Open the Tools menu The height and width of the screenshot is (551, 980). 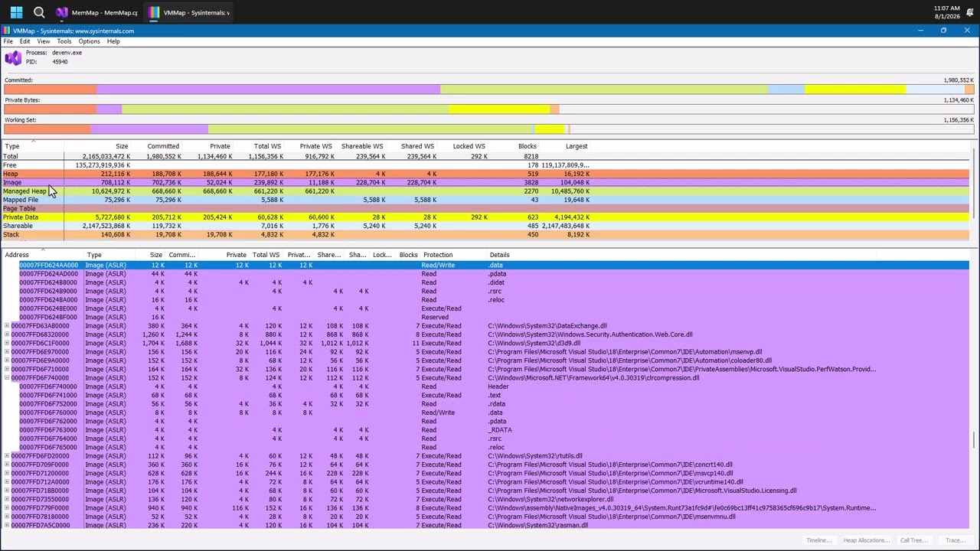[x=64, y=41]
